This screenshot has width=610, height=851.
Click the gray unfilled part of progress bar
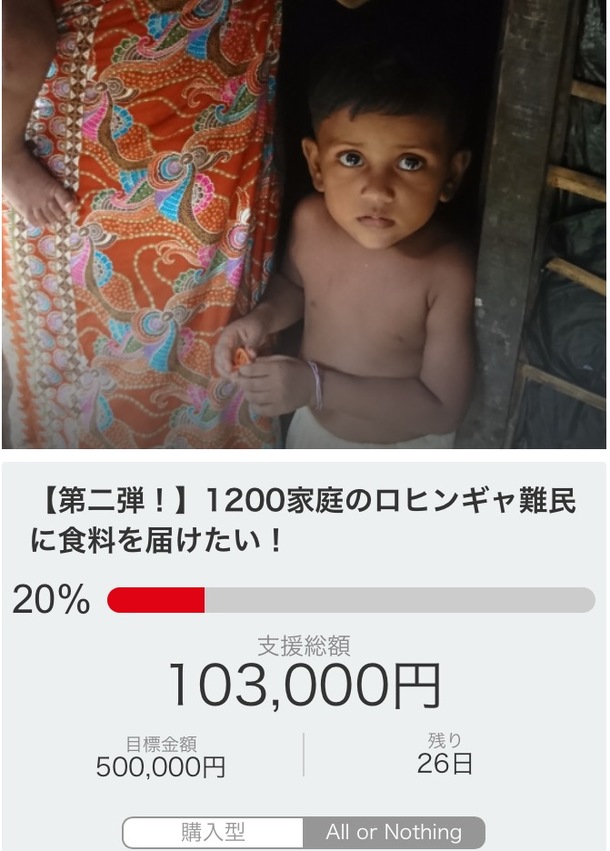[x=398, y=600]
